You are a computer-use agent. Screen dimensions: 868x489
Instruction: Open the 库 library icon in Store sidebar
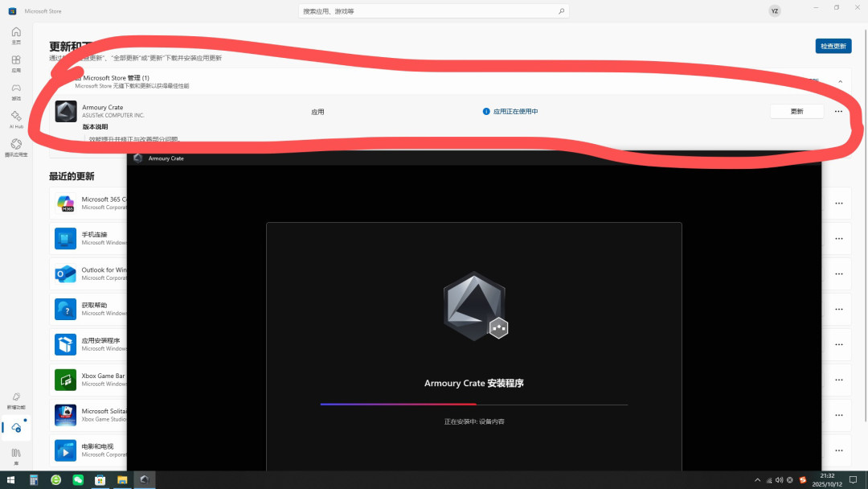(x=16, y=456)
